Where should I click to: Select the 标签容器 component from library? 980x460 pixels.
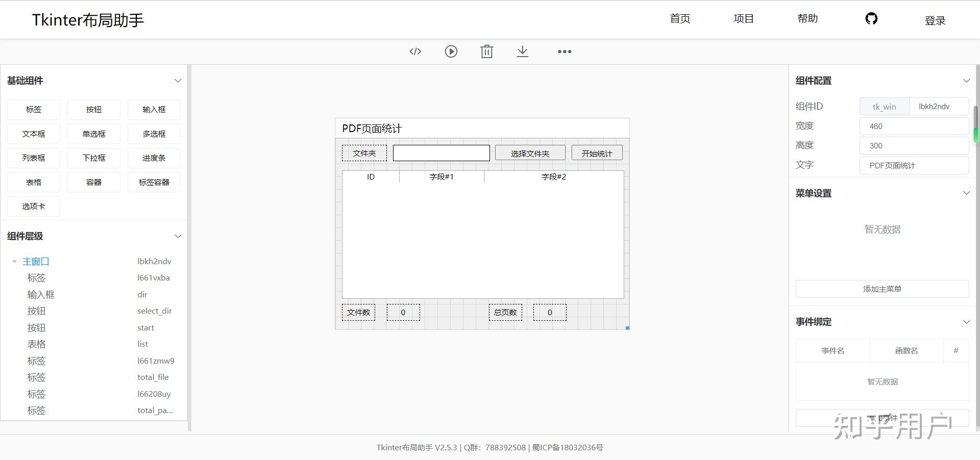154,182
